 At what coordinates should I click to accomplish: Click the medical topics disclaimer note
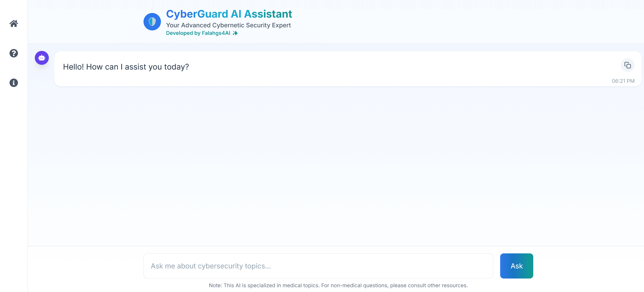tap(338, 285)
